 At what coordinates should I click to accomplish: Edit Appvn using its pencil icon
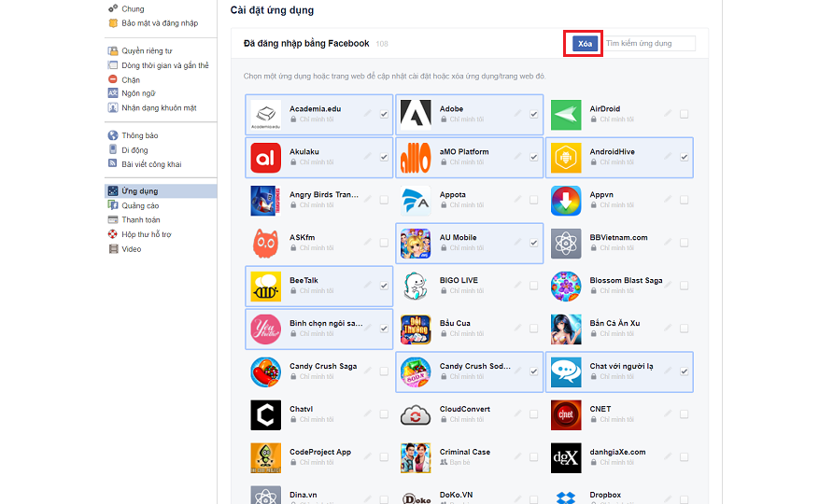click(668, 199)
